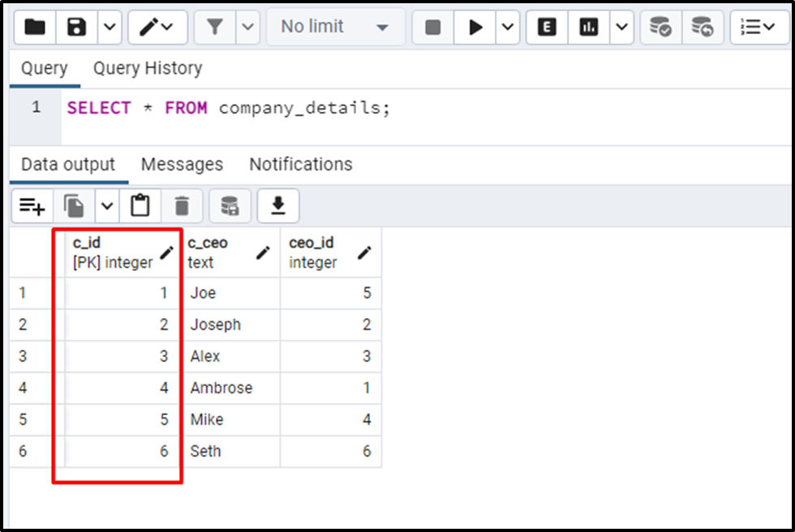Stop the running query
Screen dimensions: 795x532
point(432,27)
